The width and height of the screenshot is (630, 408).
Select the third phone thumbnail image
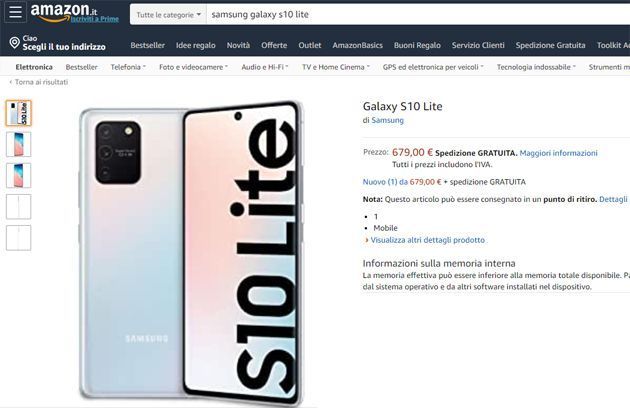click(18, 176)
